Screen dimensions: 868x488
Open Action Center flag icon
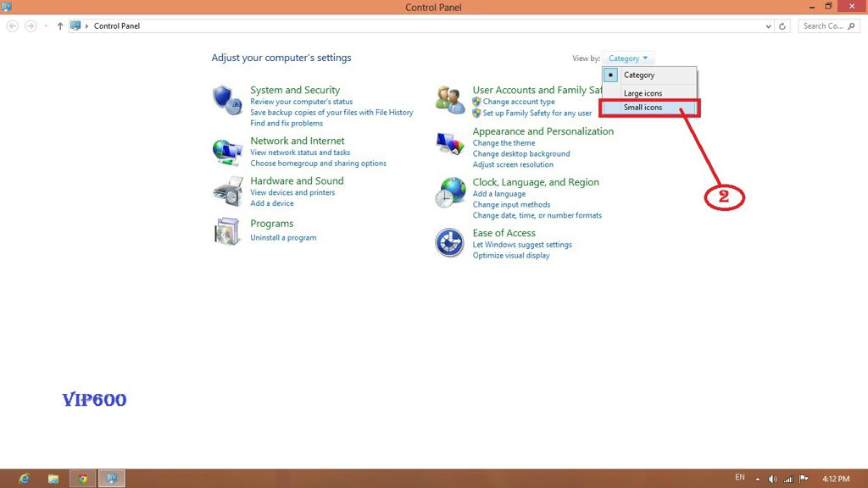(x=804, y=480)
